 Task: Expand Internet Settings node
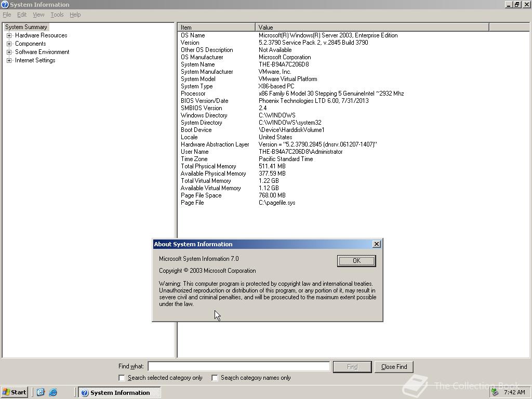point(9,60)
